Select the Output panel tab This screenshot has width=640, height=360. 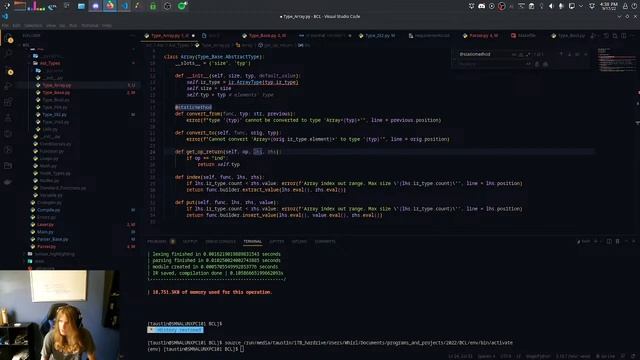(190, 242)
